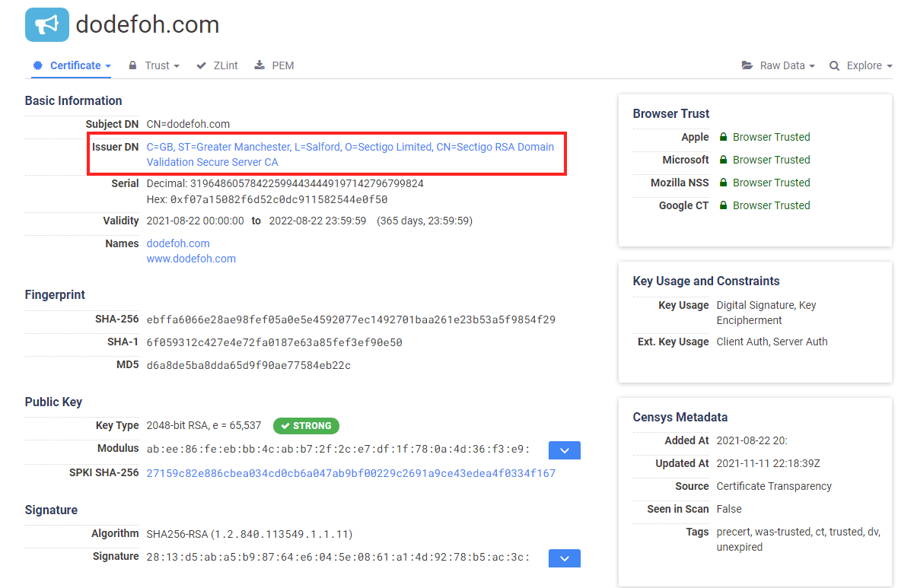
Task: Open the www.dodefoh.com name link
Action: click(191, 259)
